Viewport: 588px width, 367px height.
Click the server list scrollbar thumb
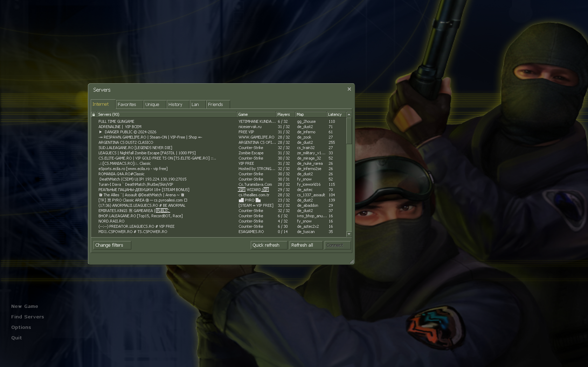click(349, 130)
